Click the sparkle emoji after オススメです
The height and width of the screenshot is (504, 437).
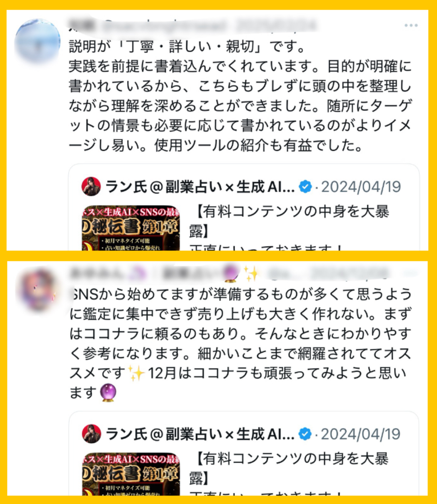[x=136, y=372]
